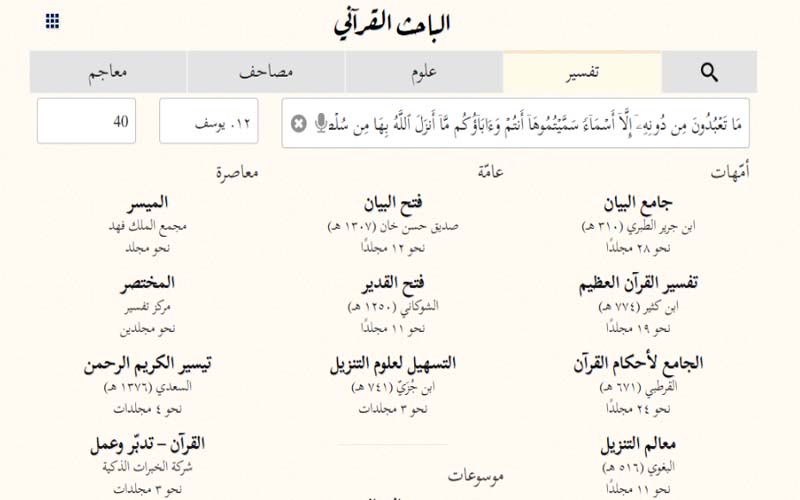800x500 pixels.
Task: Open the apps grid menu icon
Action: point(53,20)
